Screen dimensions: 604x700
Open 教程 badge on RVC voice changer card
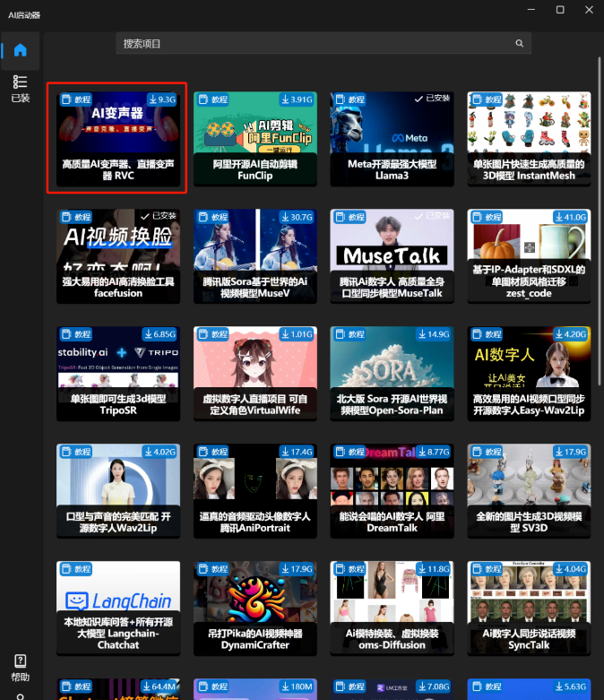click(76, 99)
